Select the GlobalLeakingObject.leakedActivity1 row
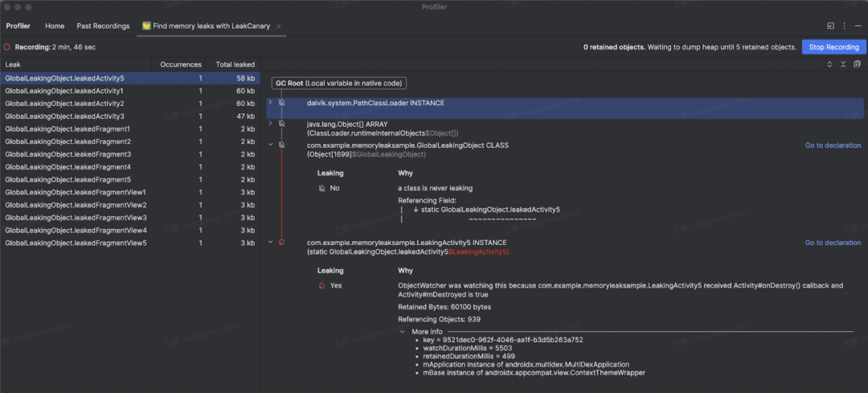This screenshot has height=393, width=868. [x=130, y=91]
